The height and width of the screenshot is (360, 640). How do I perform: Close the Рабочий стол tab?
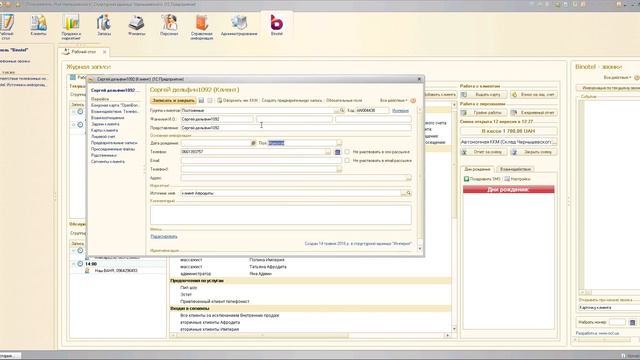point(104,52)
